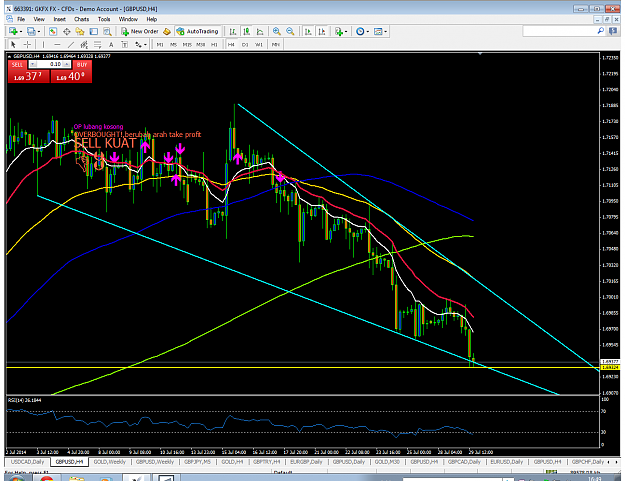Switch timeframe to D1

(245, 45)
